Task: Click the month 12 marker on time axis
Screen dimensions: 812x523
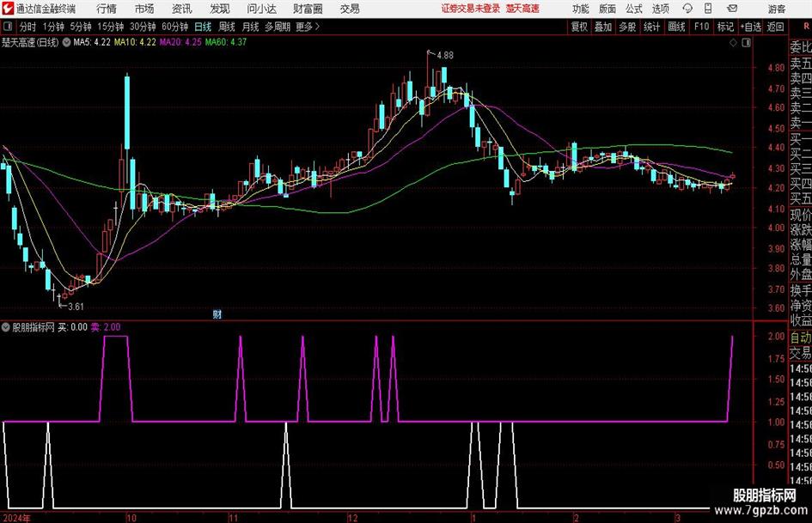Action: point(352,518)
